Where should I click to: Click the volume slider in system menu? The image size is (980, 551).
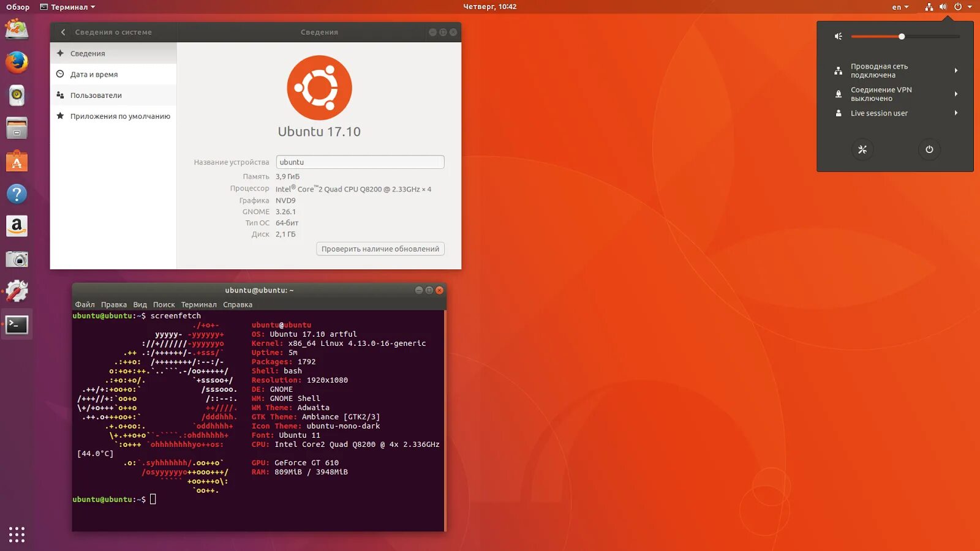click(905, 37)
